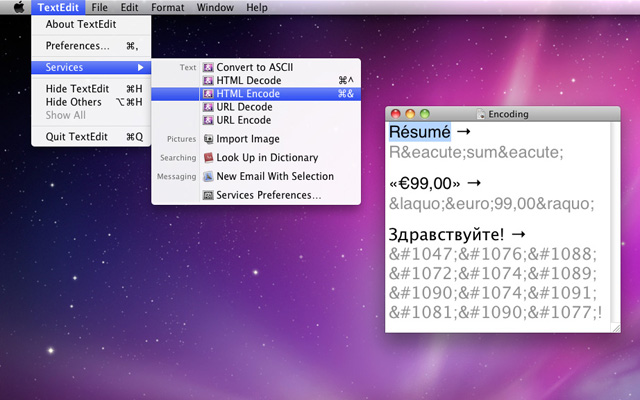The height and width of the screenshot is (400, 640).
Task: Choose Look Up in Dictionary
Action: coord(256,158)
